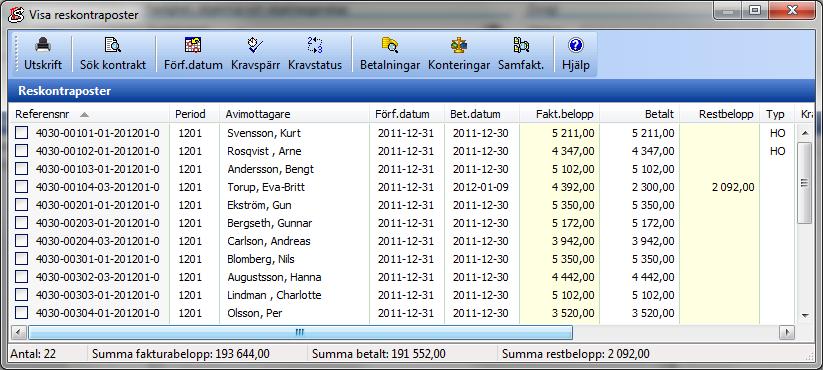The image size is (823, 370).
Task: Select reference 4030-00104-03-201201-0
Action: (98, 187)
